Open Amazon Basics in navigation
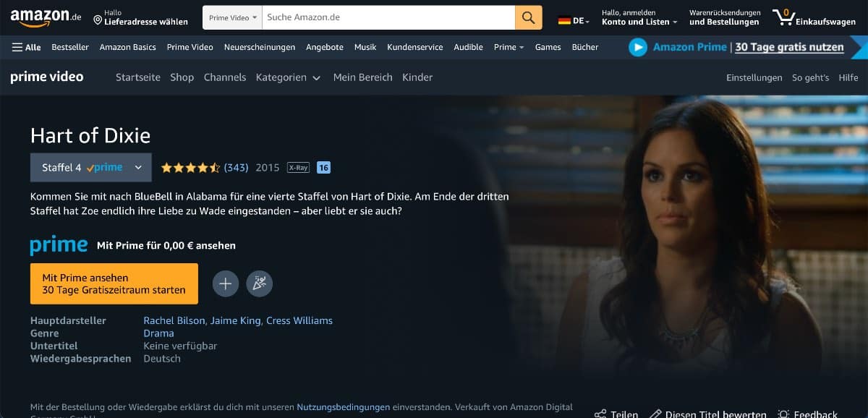Image resolution: width=868 pixels, height=418 pixels. point(128,47)
